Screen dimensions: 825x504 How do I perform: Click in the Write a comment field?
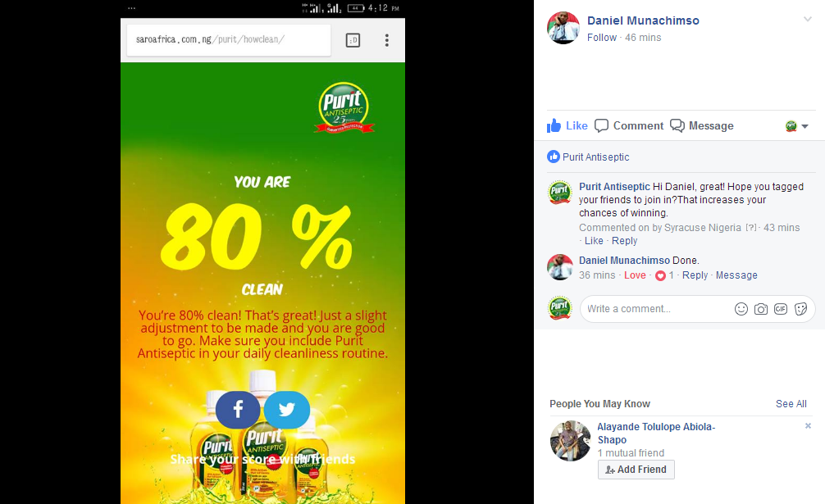[x=655, y=309]
